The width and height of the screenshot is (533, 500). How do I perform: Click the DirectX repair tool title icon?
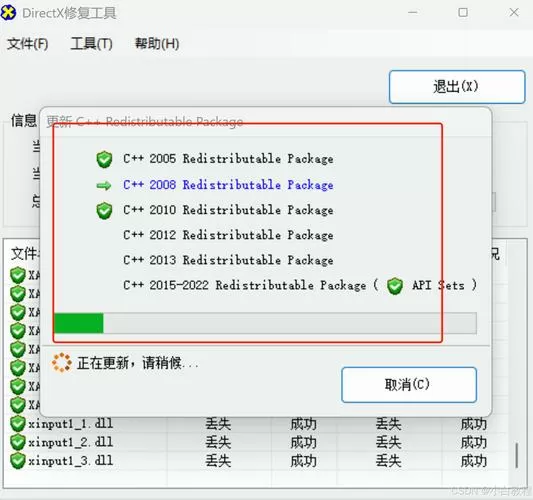coord(8,13)
